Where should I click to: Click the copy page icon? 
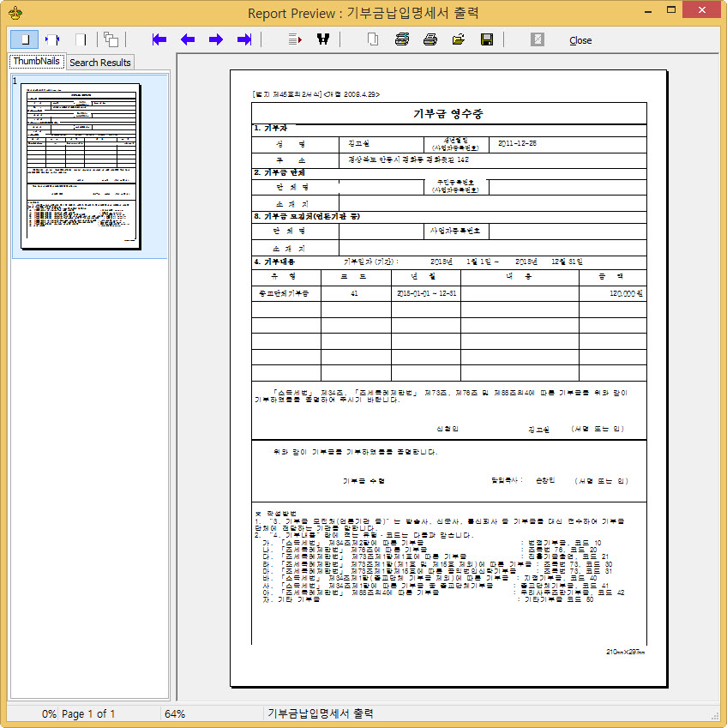coord(373,39)
